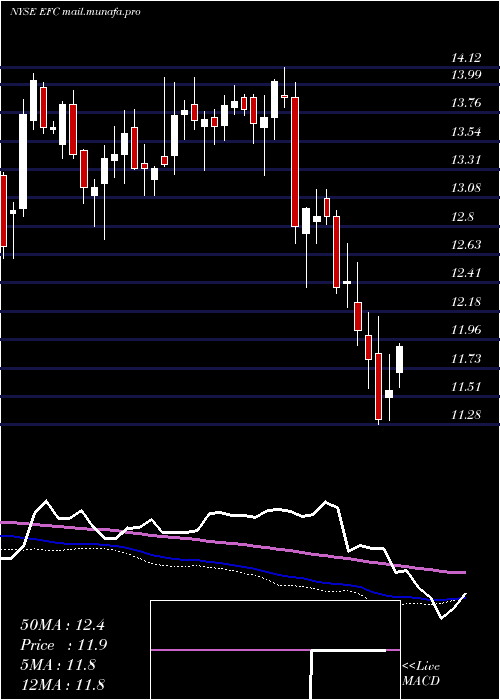Click the 11.96 price axis label
The image size is (500, 700).
467,330
